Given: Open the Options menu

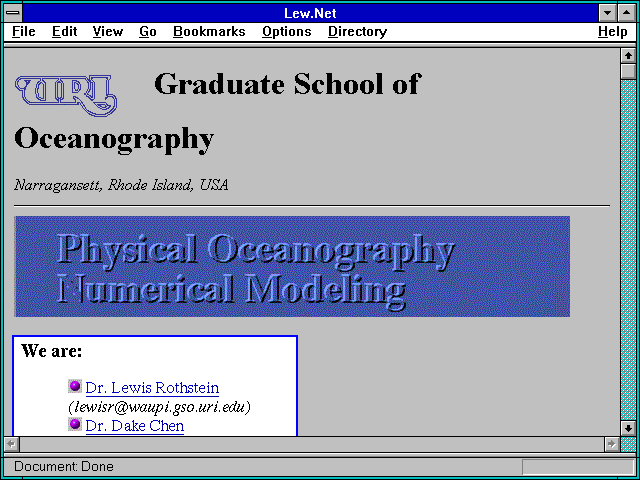Looking at the screenshot, I should pos(287,31).
